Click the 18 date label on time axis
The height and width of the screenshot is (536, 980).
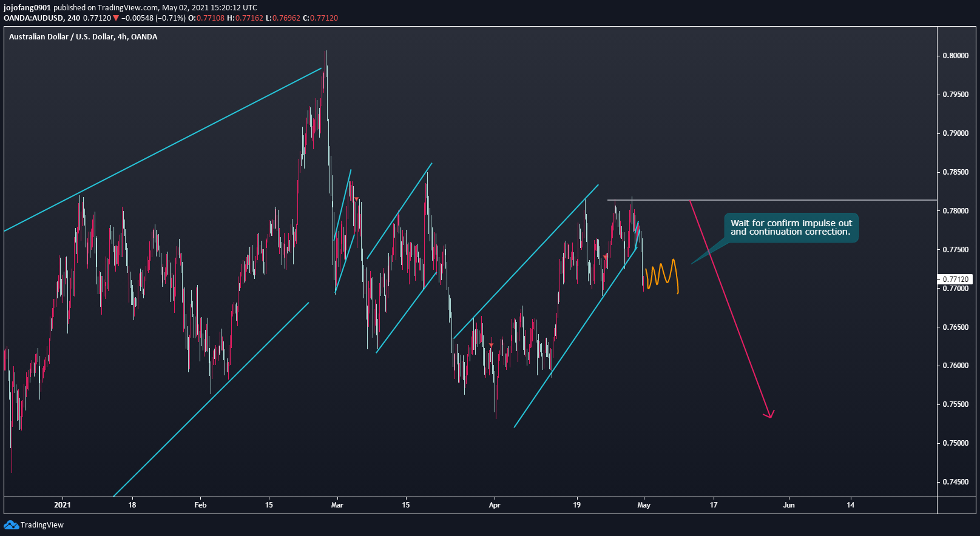point(132,505)
